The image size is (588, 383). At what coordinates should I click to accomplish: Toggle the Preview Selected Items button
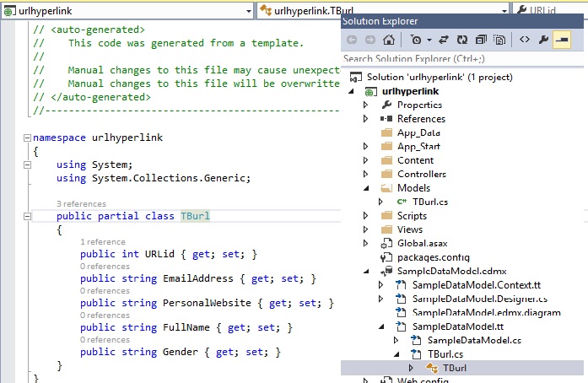point(562,40)
